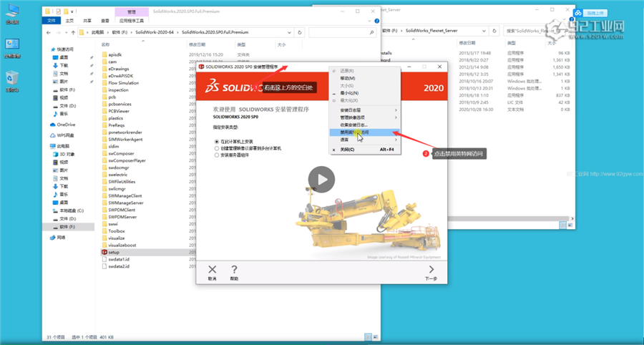Open the swComposer folder
This screenshot has height=345, width=644.
coord(121,153)
